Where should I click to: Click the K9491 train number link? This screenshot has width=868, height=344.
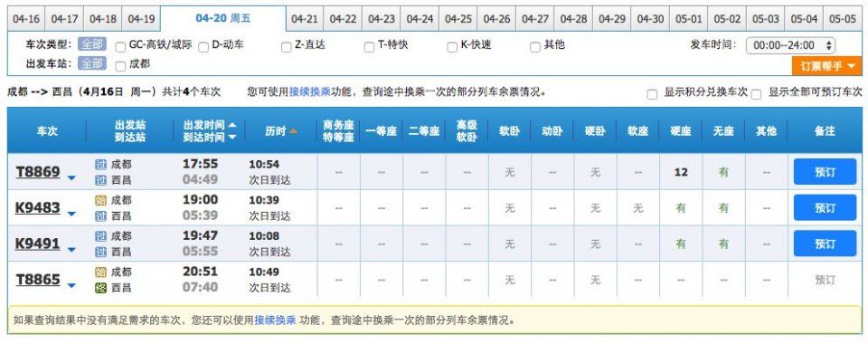tap(38, 244)
